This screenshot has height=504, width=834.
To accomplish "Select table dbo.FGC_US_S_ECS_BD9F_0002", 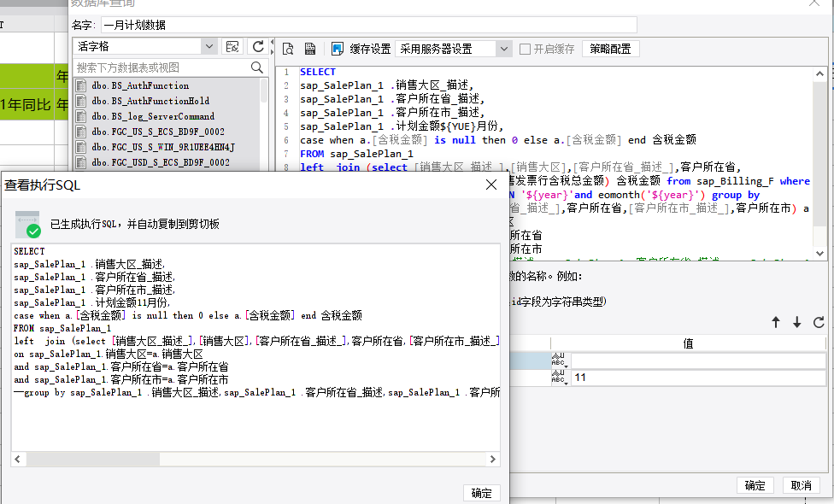I will (x=158, y=132).
